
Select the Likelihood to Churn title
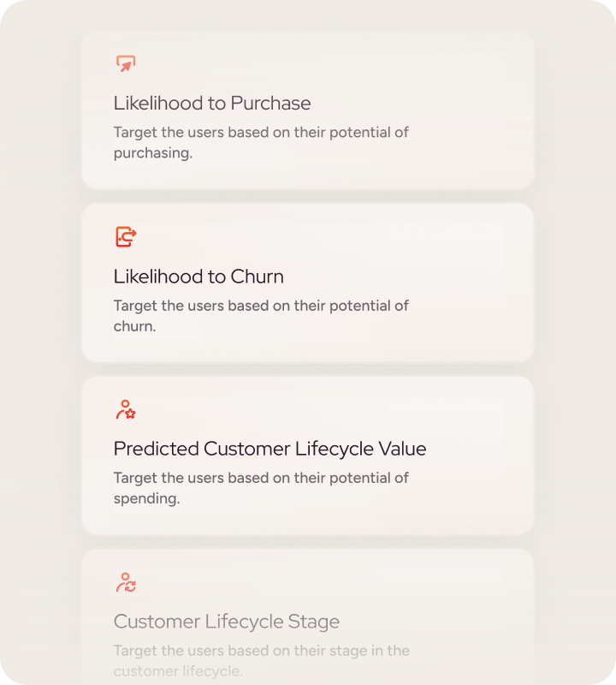198,277
